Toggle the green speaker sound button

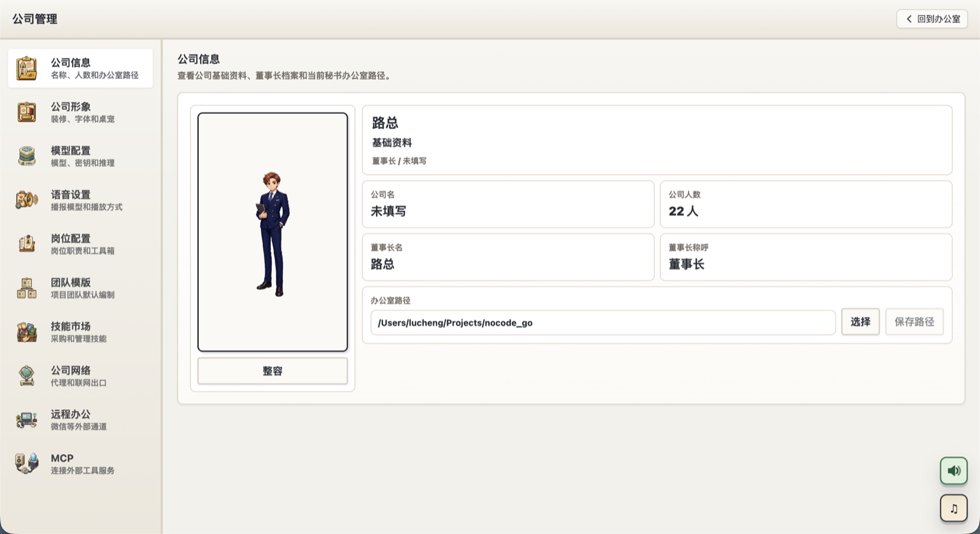tap(953, 471)
